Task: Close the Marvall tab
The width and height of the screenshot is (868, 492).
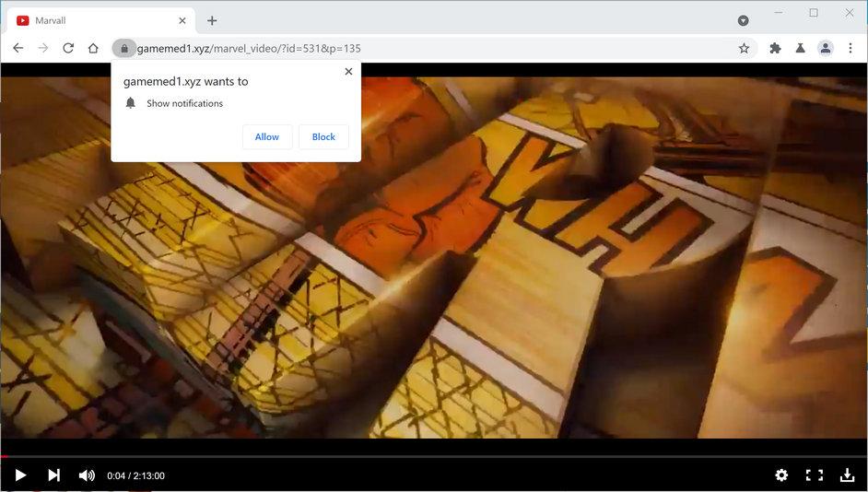Action: (182, 20)
